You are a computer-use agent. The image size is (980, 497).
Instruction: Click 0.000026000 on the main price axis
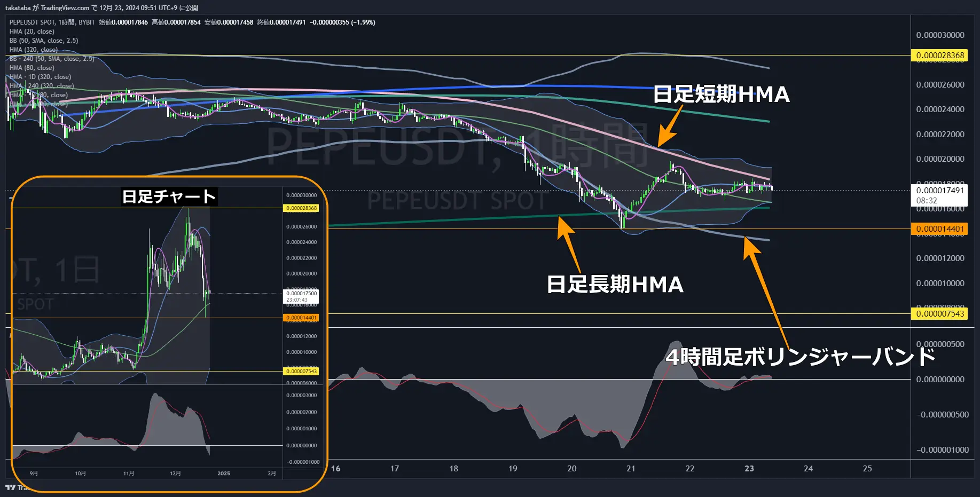click(940, 85)
